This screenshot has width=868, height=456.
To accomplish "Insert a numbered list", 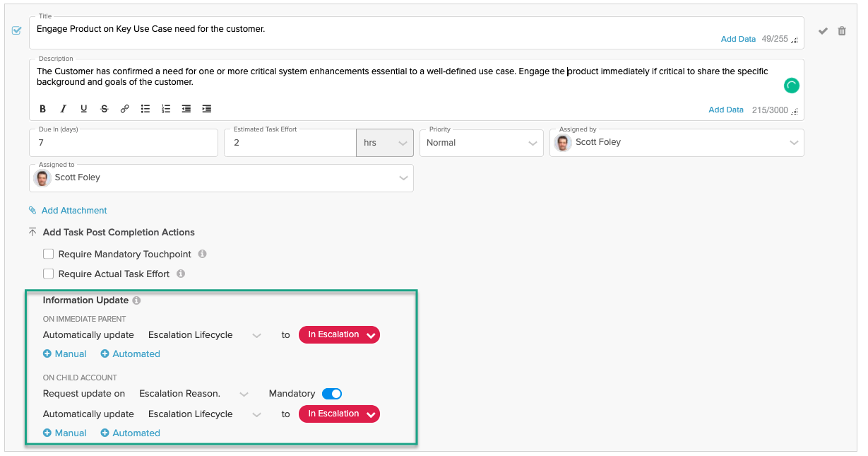I will click(x=166, y=109).
